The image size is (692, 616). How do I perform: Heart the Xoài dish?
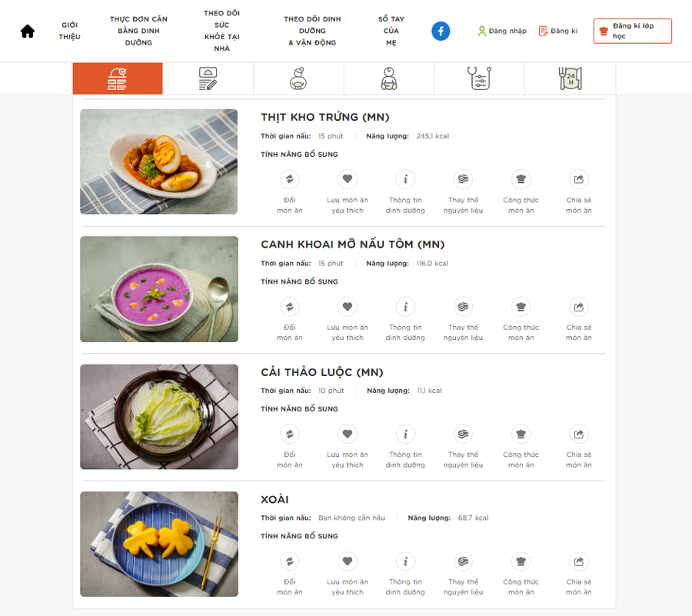(x=348, y=561)
